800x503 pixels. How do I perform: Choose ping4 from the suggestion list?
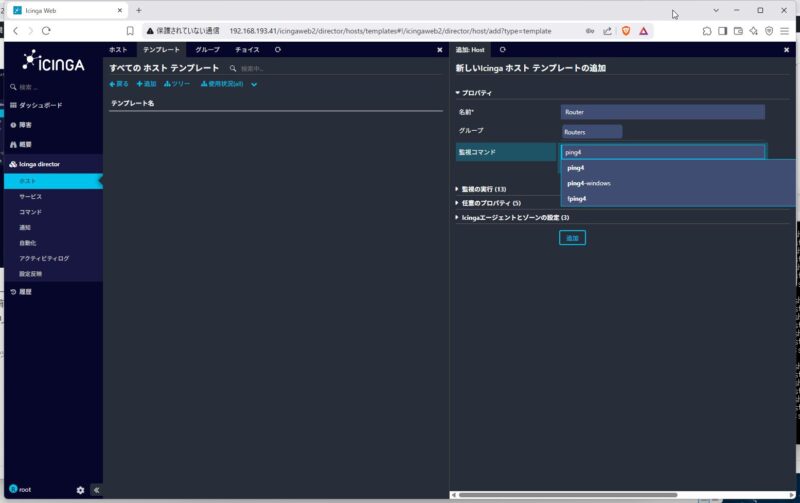pos(678,168)
